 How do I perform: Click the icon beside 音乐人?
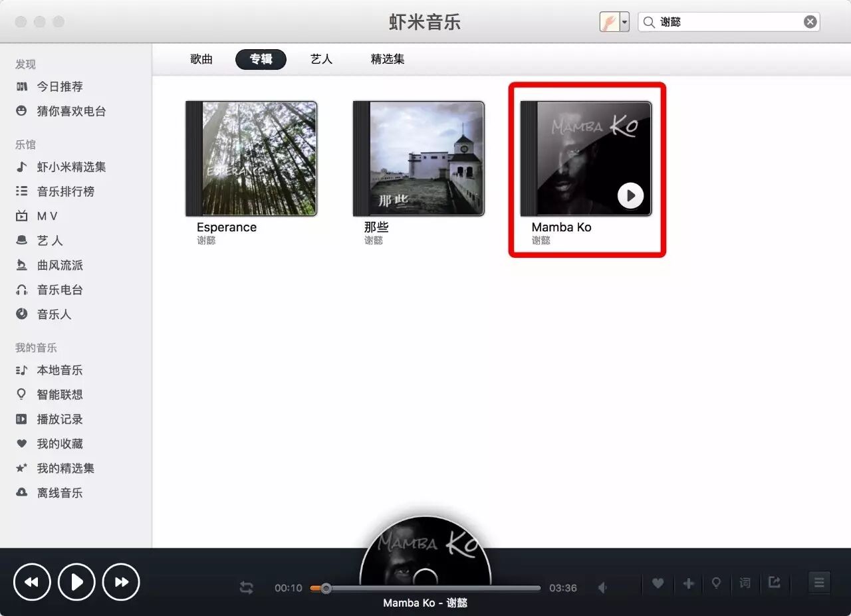tap(22, 314)
